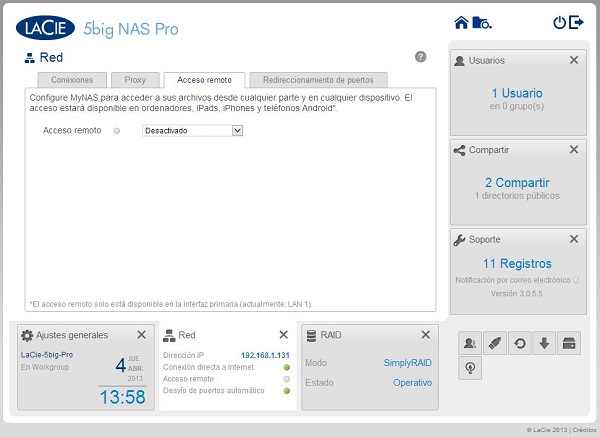Open the file browser folder icon

point(482,23)
